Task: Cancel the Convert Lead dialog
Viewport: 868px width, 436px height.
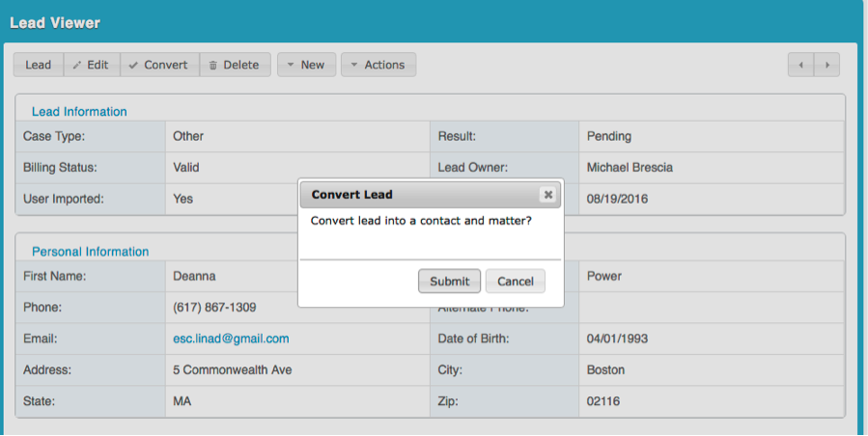Action: coord(516,281)
